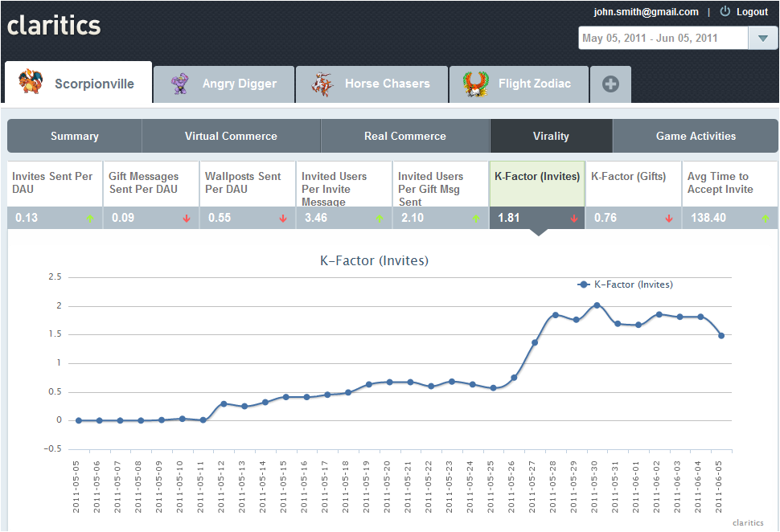Click the Angry Digger game icon

[x=181, y=84]
